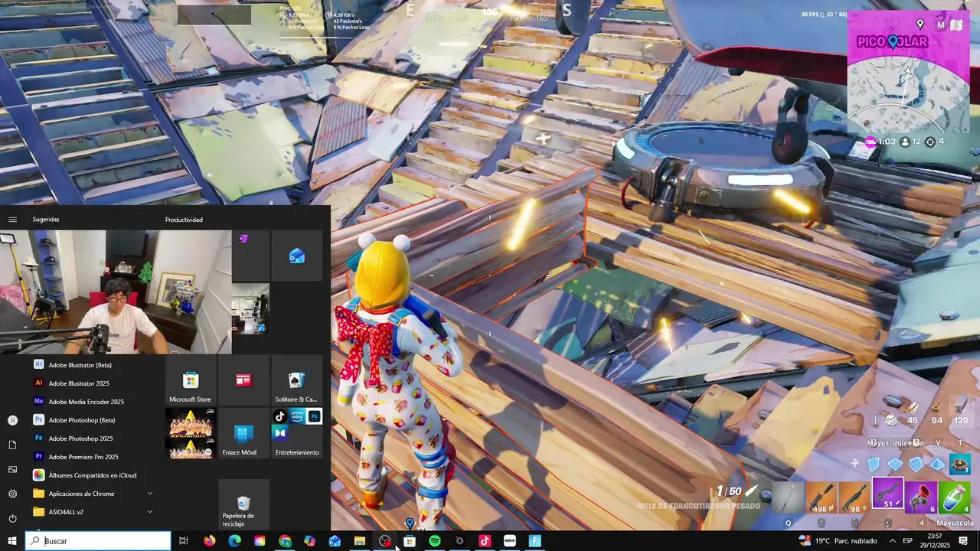The width and height of the screenshot is (980, 551).
Task: Click the storm timer 1:03
Action: [880, 142]
